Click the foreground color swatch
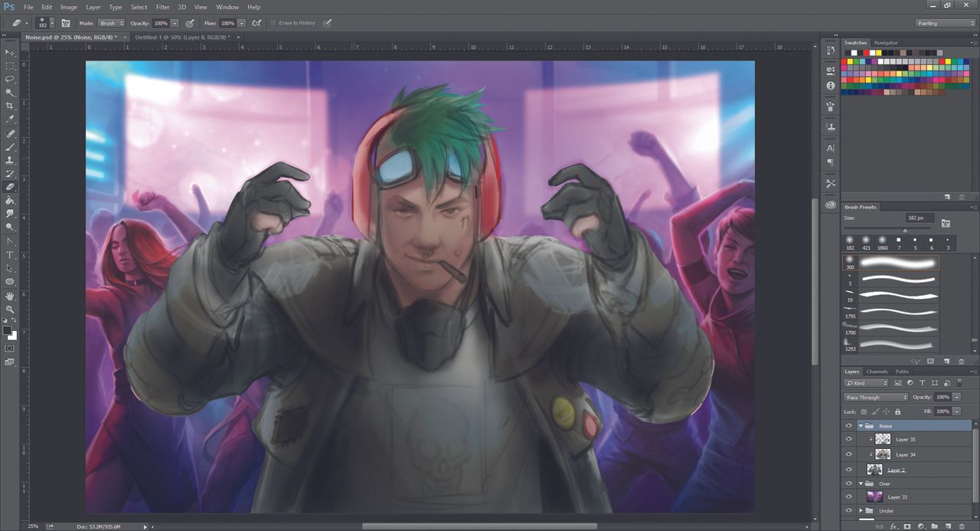The image size is (980, 531). [7, 330]
